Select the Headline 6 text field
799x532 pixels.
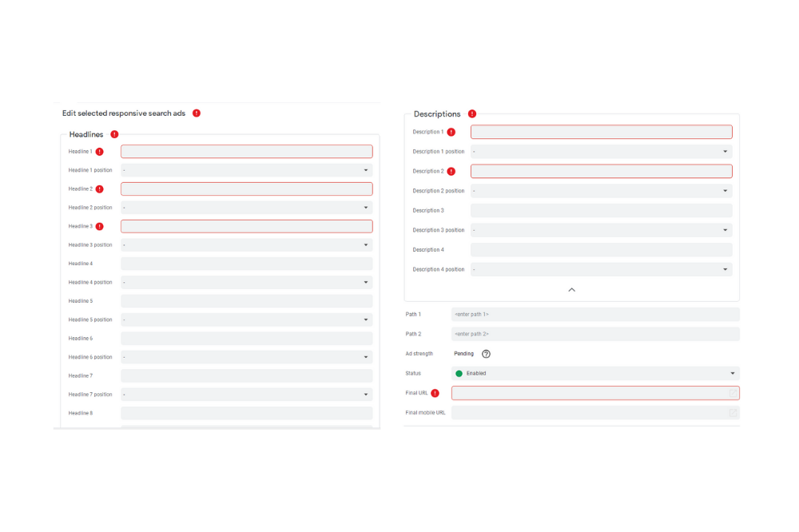pos(247,339)
